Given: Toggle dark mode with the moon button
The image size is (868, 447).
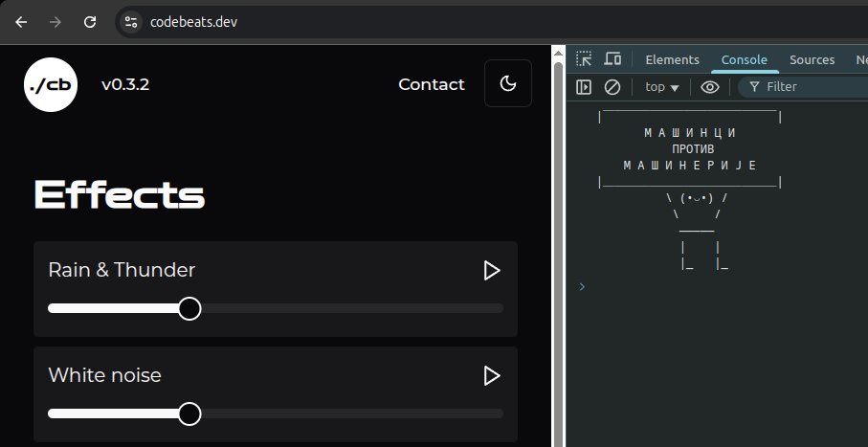Looking at the screenshot, I should [x=508, y=83].
